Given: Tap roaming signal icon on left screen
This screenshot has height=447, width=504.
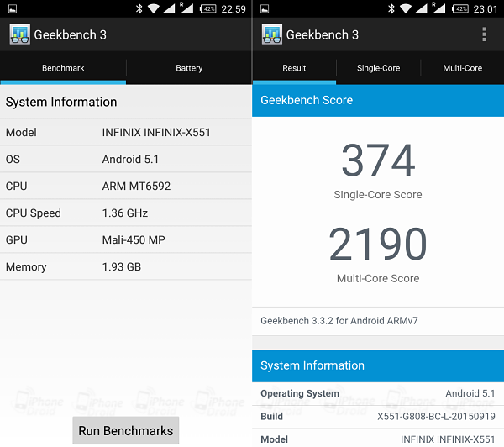Looking at the screenshot, I should point(186,8).
